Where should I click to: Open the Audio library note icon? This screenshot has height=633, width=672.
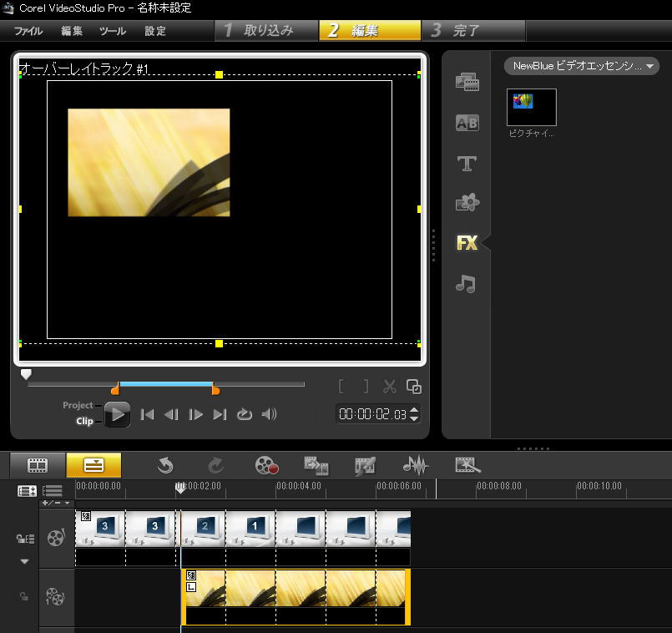click(466, 284)
